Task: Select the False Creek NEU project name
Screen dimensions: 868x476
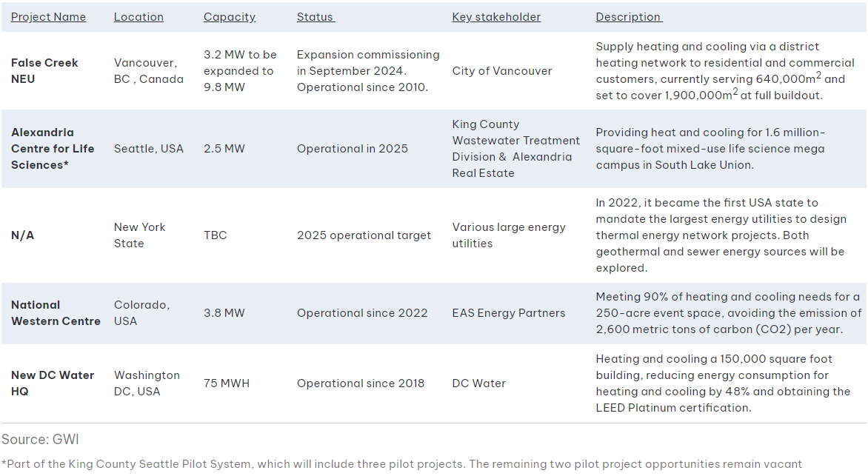Action: pos(44,71)
